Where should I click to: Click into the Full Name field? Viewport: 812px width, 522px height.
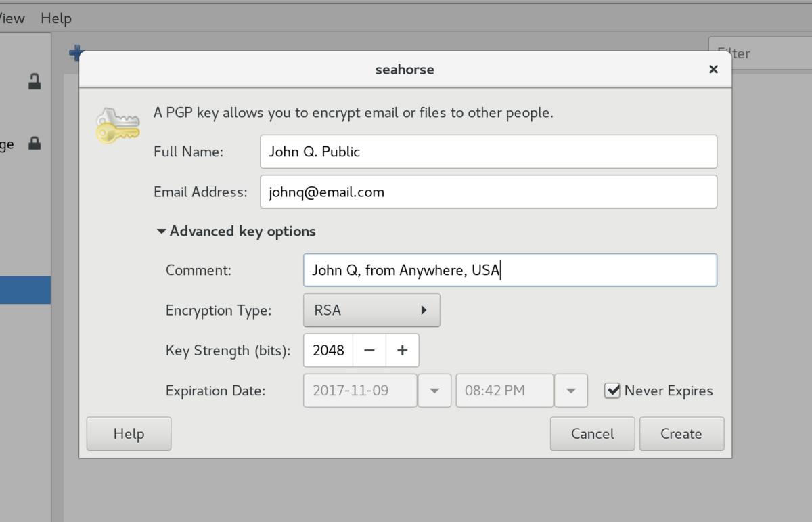tap(489, 152)
